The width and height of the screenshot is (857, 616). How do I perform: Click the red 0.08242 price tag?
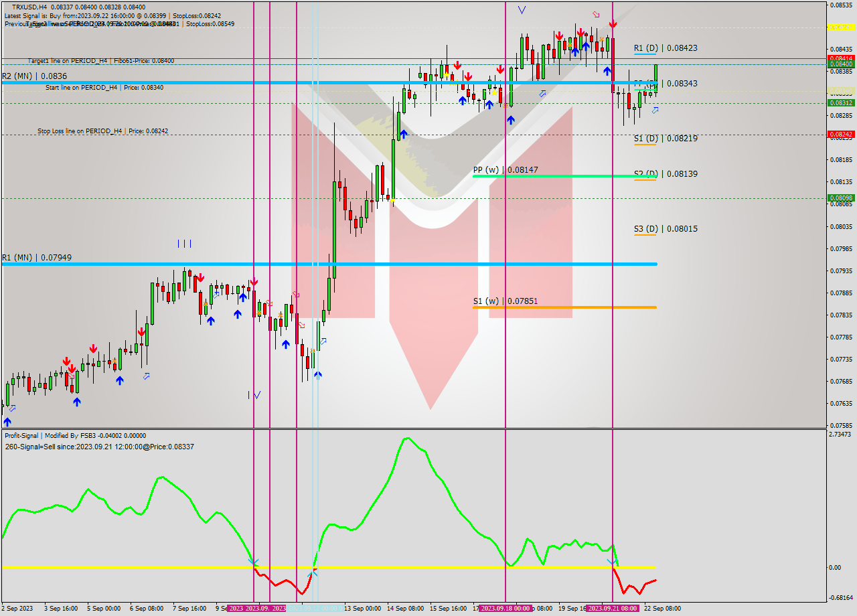841,135
